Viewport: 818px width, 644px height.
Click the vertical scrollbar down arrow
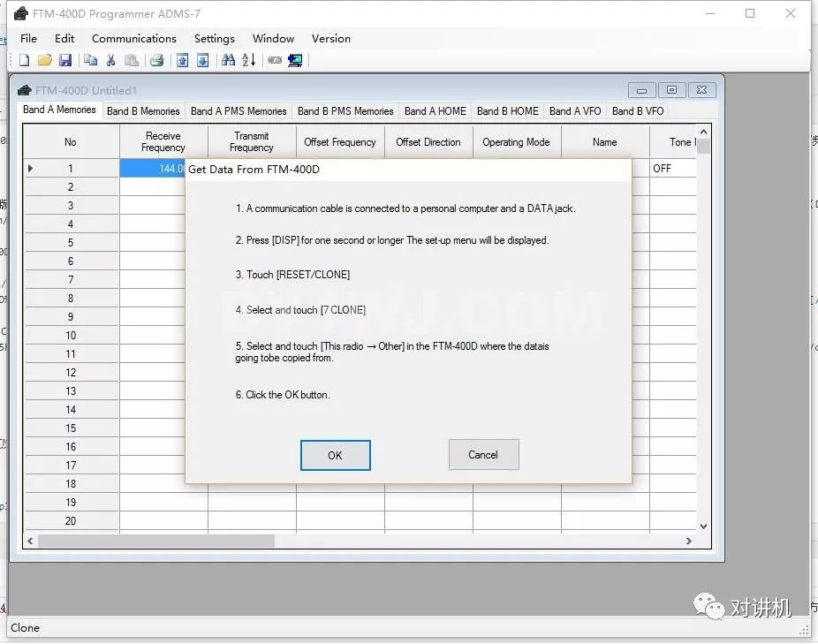703,526
